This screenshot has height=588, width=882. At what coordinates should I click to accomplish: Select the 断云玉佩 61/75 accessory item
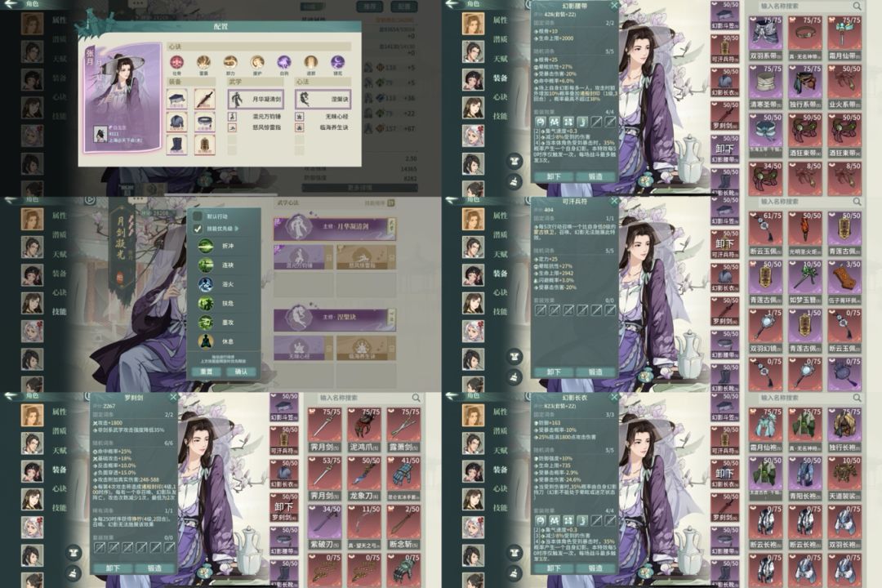click(765, 234)
